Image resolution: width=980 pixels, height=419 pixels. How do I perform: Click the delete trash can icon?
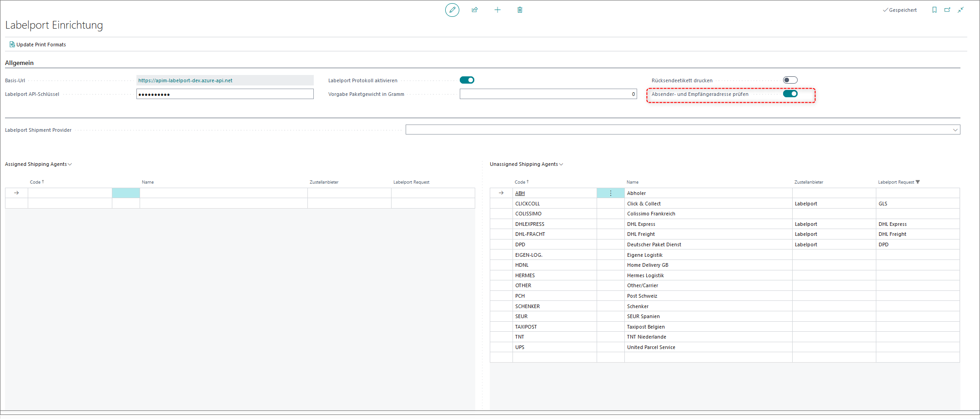(x=520, y=10)
